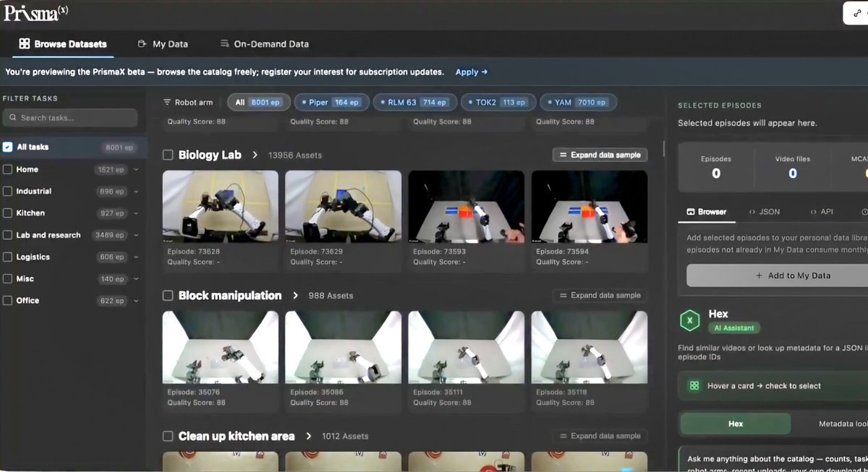The image size is (868, 472).
Task: Expand the Home category chevron
Action: tap(136, 170)
